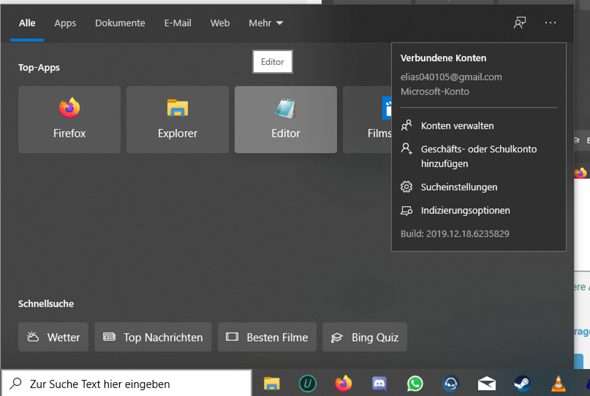
Task: Click the Top-Apps heading
Action: pyautogui.click(x=39, y=68)
